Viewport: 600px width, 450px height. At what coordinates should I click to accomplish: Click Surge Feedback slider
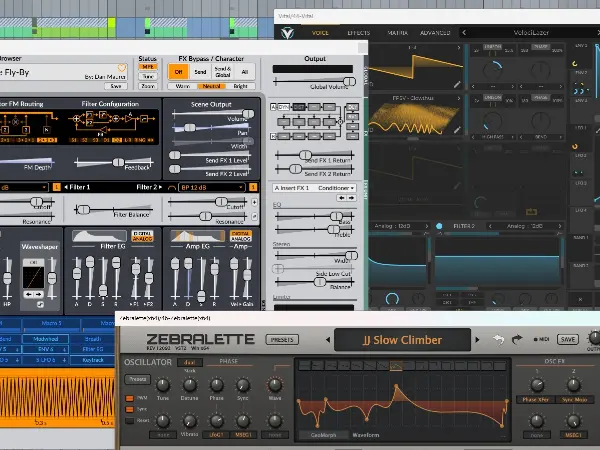pyautogui.click(x=114, y=163)
